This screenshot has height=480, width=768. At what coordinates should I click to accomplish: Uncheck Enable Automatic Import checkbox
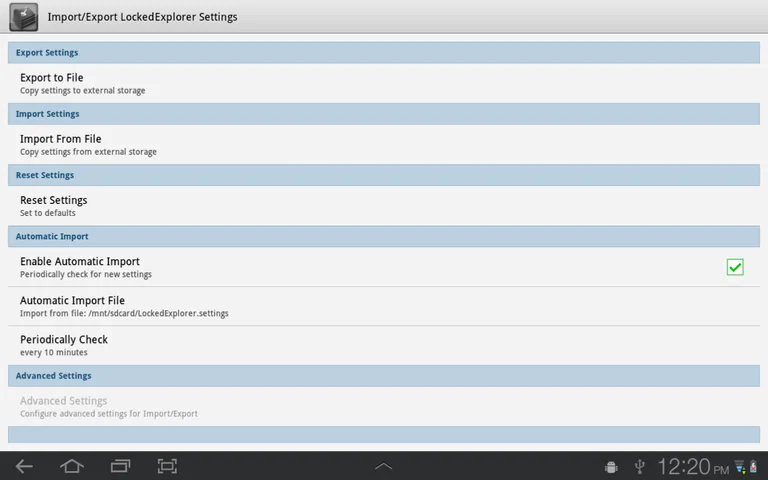(x=735, y=267)
